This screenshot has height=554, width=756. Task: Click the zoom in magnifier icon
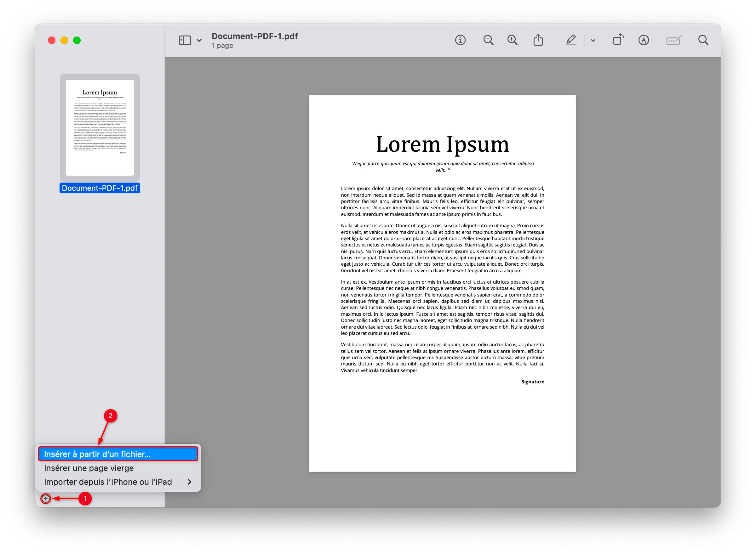[x=512, y=40]
